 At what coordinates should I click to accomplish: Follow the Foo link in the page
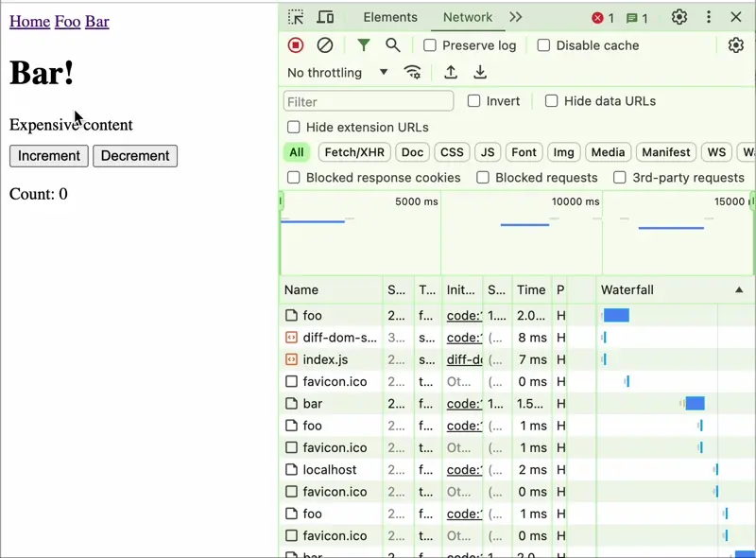(x=67, y=22)
